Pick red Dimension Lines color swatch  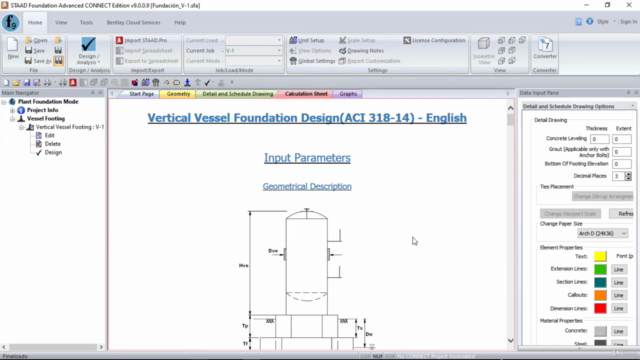pos(600,308)
